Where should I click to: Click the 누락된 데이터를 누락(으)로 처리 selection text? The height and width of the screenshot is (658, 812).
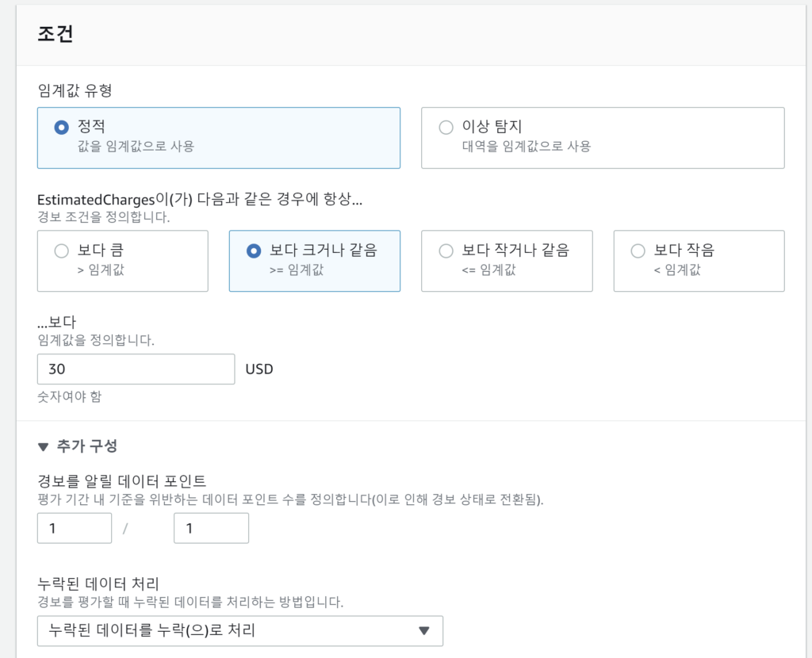(152, 631)
